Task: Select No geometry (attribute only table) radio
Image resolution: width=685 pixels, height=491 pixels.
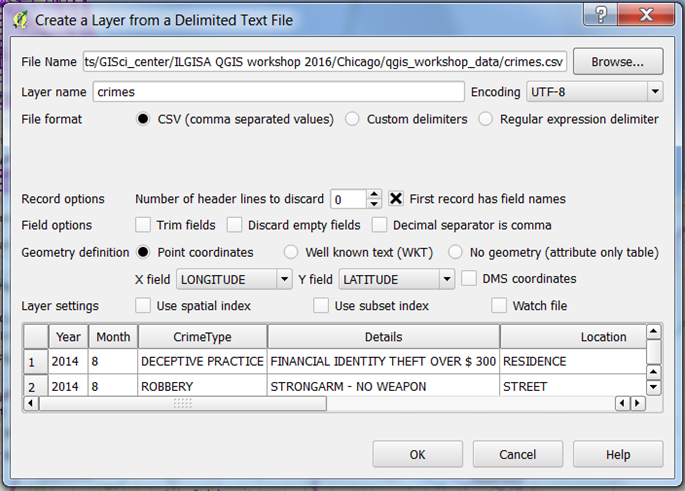Action: (x=455, y=252)
